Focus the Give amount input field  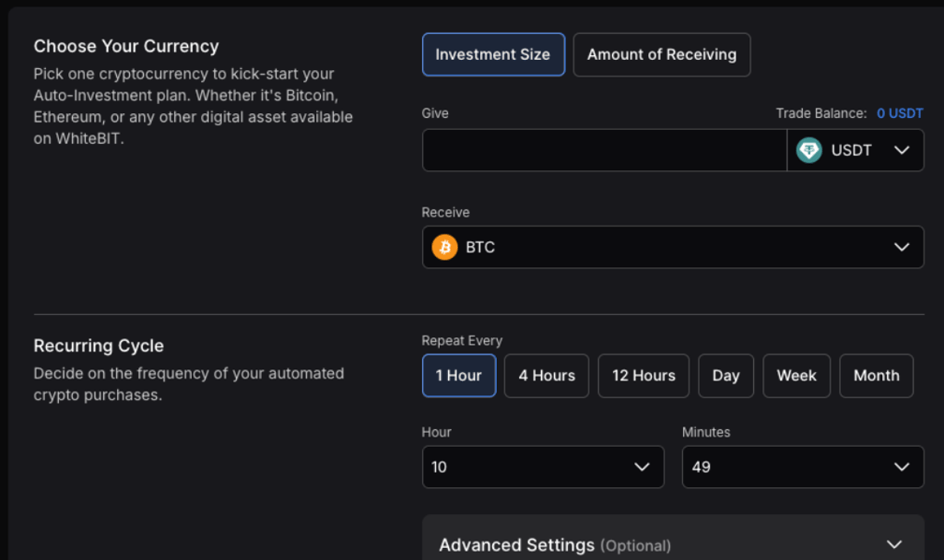(x=604, y=150)
